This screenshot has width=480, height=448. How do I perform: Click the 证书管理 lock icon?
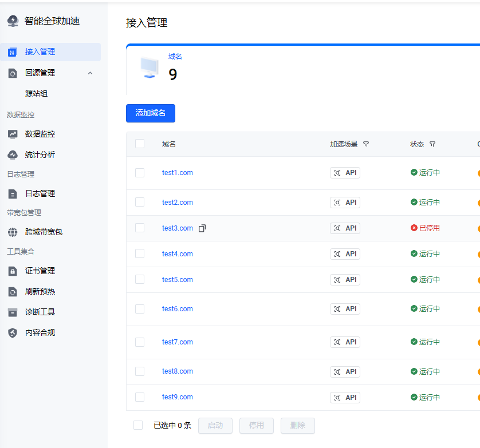(13, 271)
